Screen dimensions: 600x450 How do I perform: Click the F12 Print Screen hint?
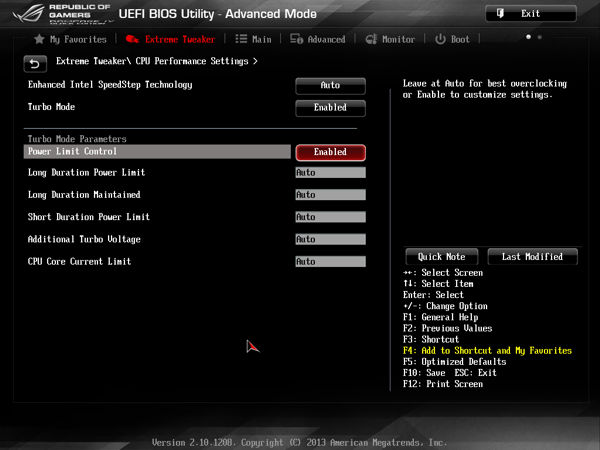[x=443, y=384]
